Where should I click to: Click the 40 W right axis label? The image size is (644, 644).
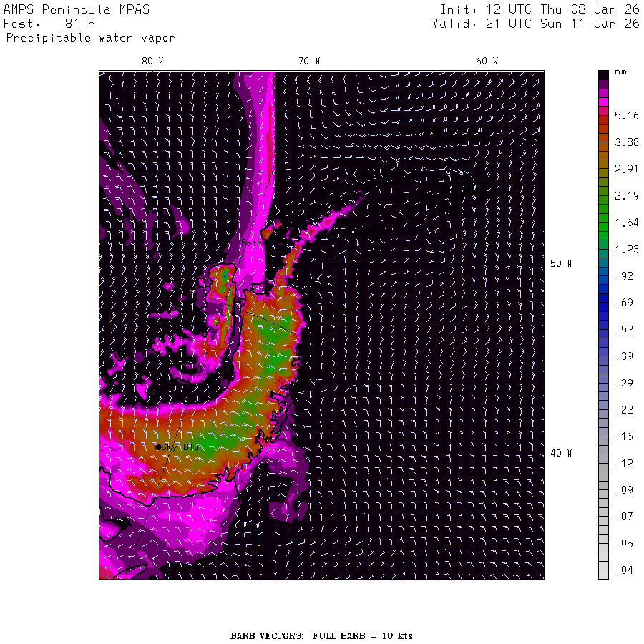pos(560,453)
